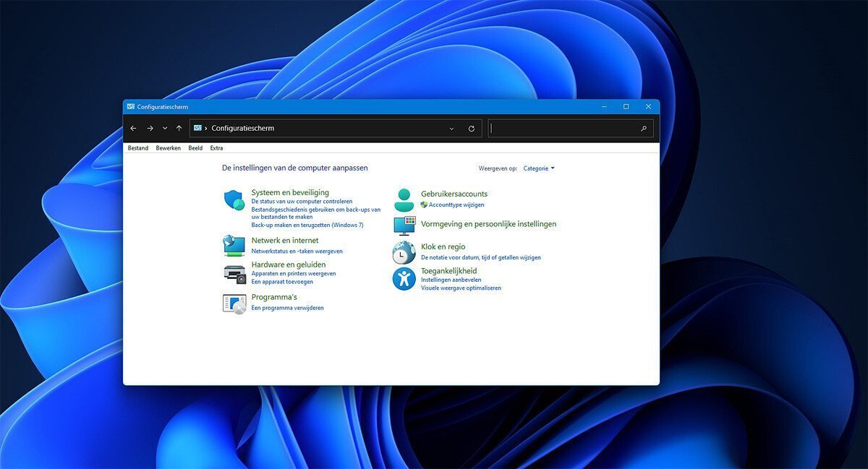Click Instellingen aanbevelen link

point(451,280)
